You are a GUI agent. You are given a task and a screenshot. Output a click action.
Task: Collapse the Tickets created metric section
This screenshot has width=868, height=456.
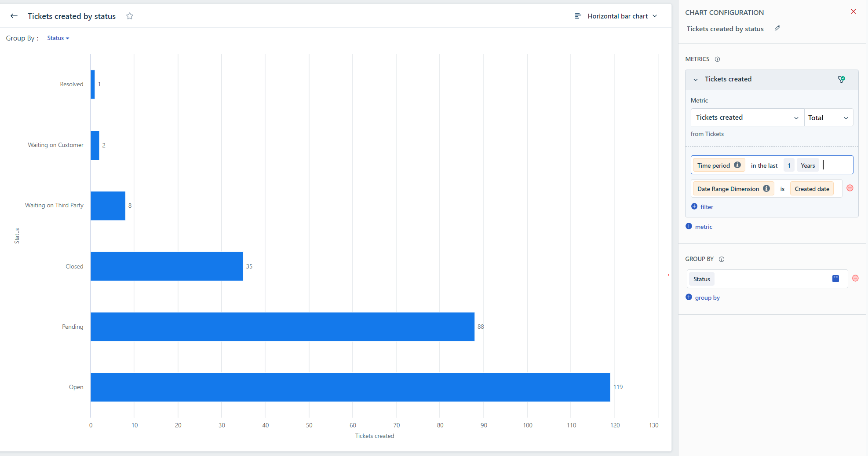pyautogui.click(x=696, y=80)
